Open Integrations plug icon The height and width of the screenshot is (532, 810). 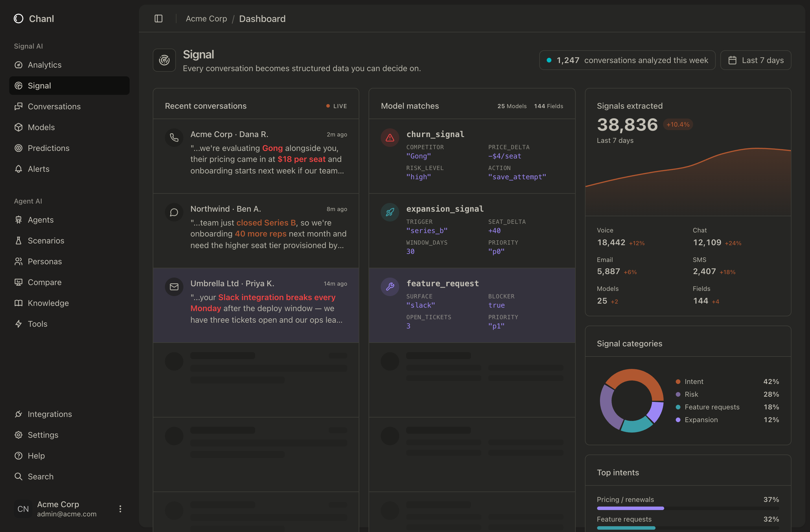19,414
